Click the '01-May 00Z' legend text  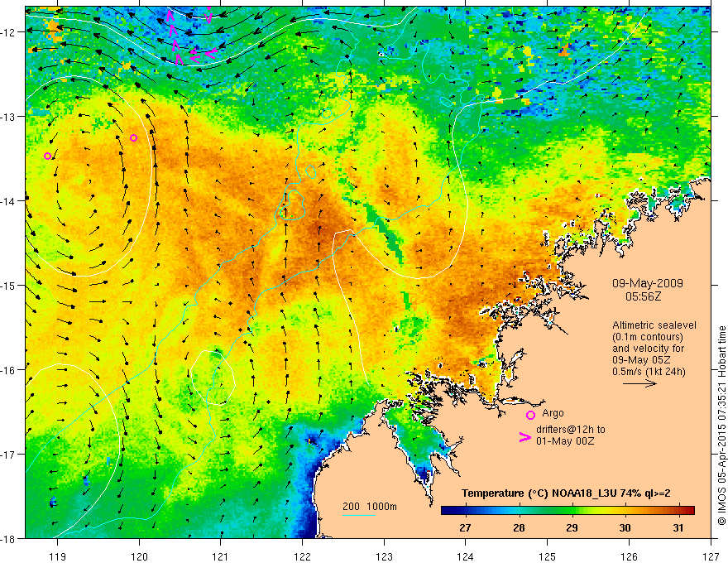tap(565, 440)
